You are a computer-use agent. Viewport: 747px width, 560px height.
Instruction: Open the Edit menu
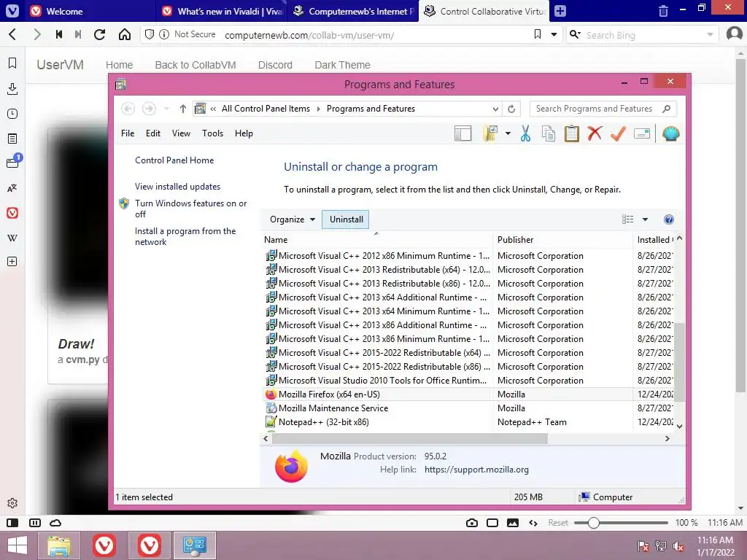(153, 134)
